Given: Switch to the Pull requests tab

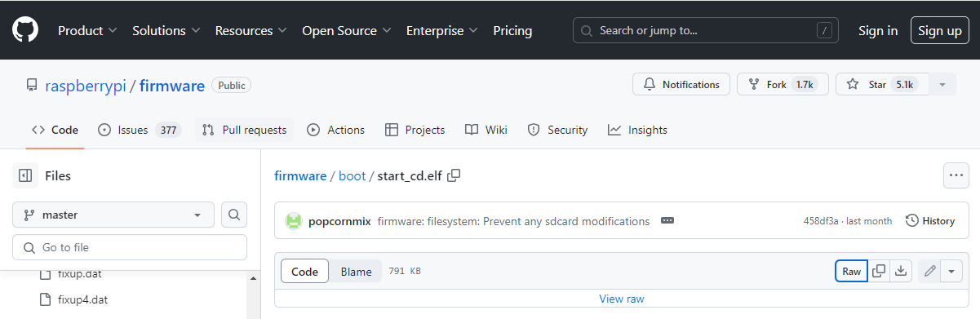Looking at the screenshot, I should click(x=244, y=130).
